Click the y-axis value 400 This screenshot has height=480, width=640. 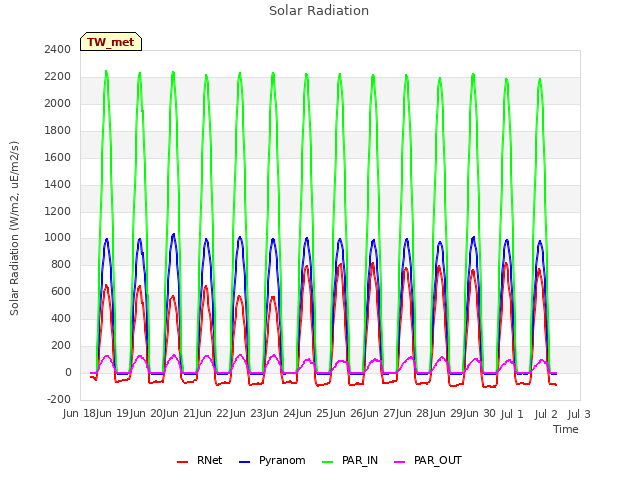click(x=61, y=318)
